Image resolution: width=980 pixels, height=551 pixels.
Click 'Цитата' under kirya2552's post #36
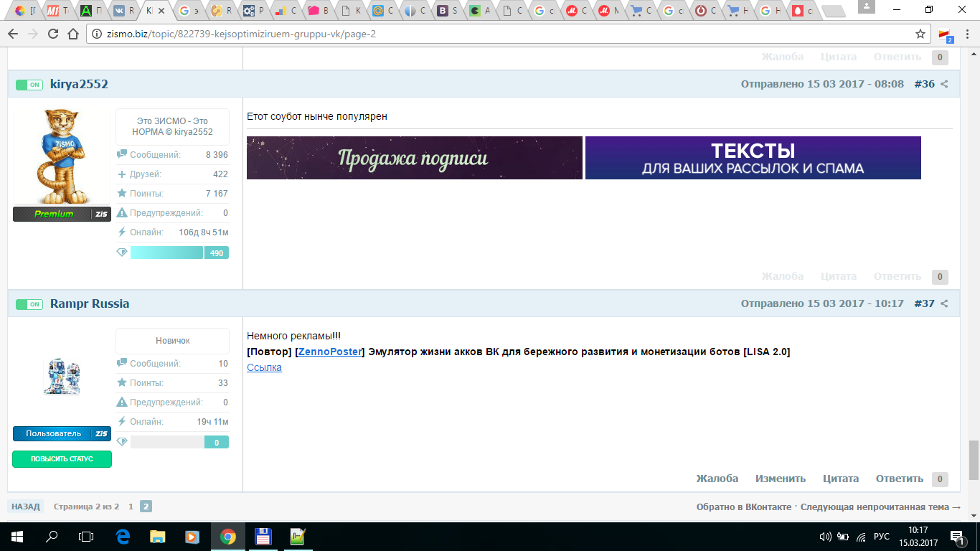click(839, 276)
